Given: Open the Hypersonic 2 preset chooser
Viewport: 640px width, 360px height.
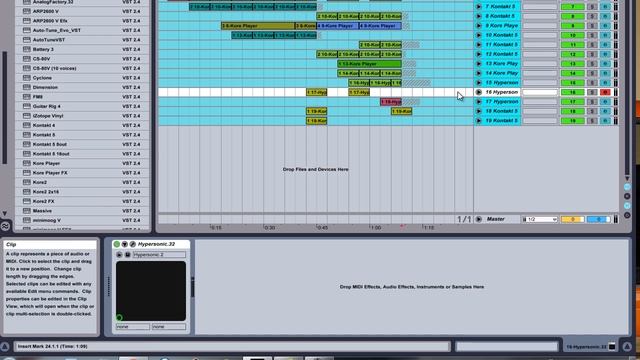Looking at the screenshot, I should [159, 255].
